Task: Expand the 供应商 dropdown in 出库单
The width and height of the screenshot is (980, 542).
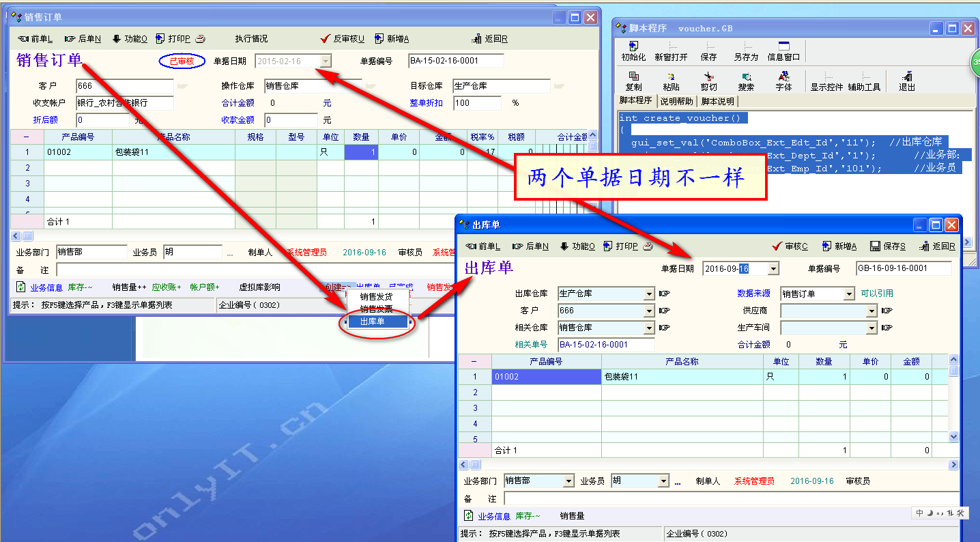Action: (x=871, y=311)
